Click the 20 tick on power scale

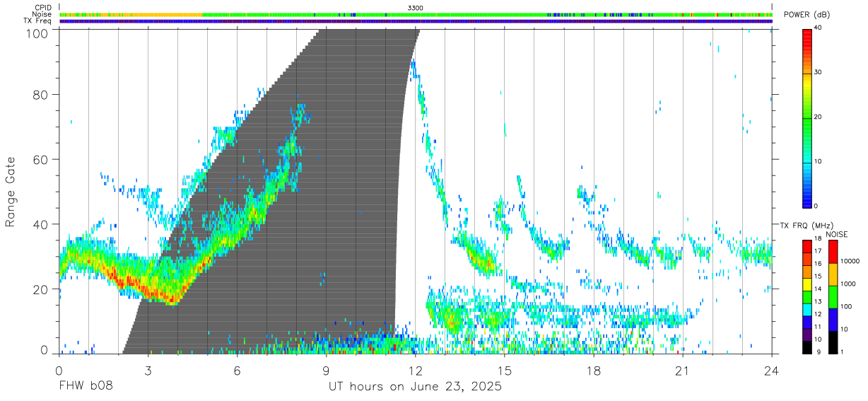point(819,117)
